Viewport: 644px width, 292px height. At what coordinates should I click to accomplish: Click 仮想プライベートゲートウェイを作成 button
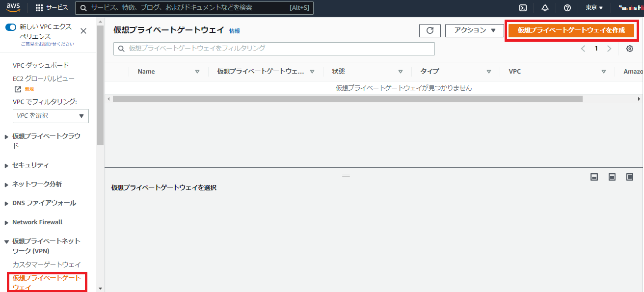(571, 30)
